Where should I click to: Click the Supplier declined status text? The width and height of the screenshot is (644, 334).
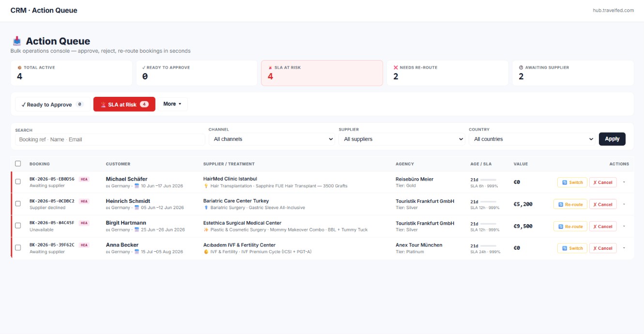pyautogui.click(x=47, y=208)
